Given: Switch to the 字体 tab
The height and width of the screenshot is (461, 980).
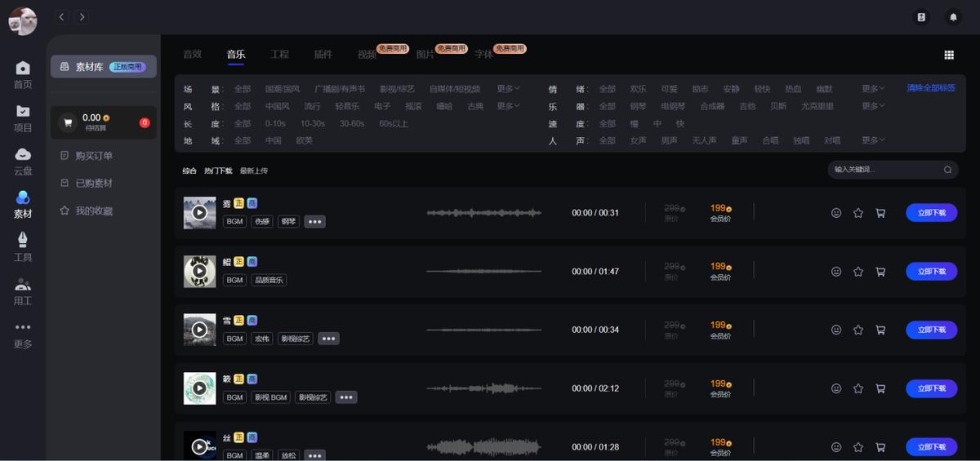Looking at the screenshot, I should coord(484,55).
